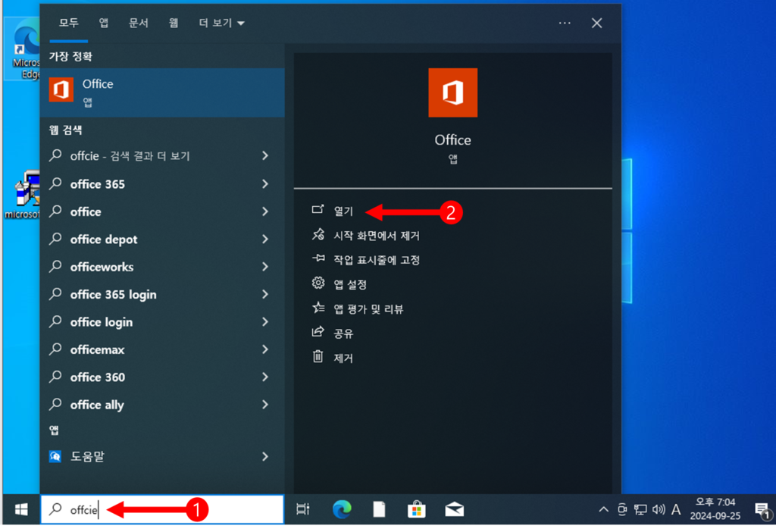Image resolution: width=776 pixels, height=532 pixels.
Task: Click the Microsoft Edge desktop shortcut
Action: click(23, 48)
